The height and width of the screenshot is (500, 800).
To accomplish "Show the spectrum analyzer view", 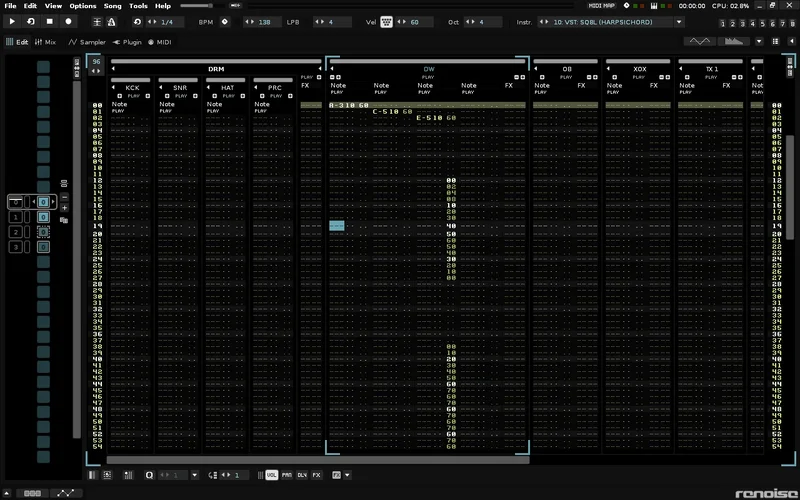I will (734, 42).
